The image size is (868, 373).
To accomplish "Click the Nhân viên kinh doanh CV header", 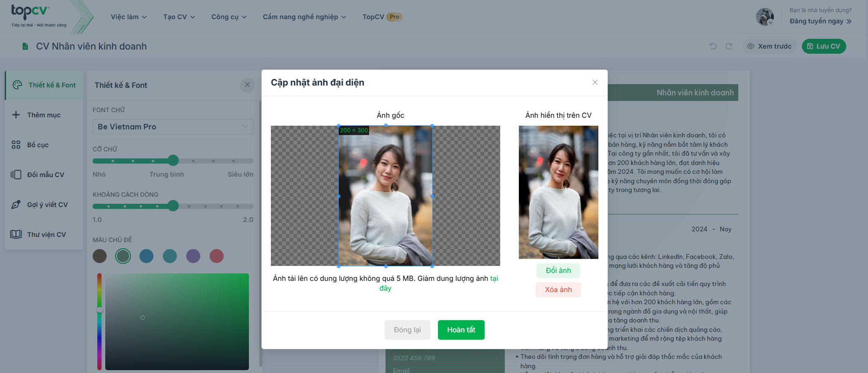I will coord(695,92).
